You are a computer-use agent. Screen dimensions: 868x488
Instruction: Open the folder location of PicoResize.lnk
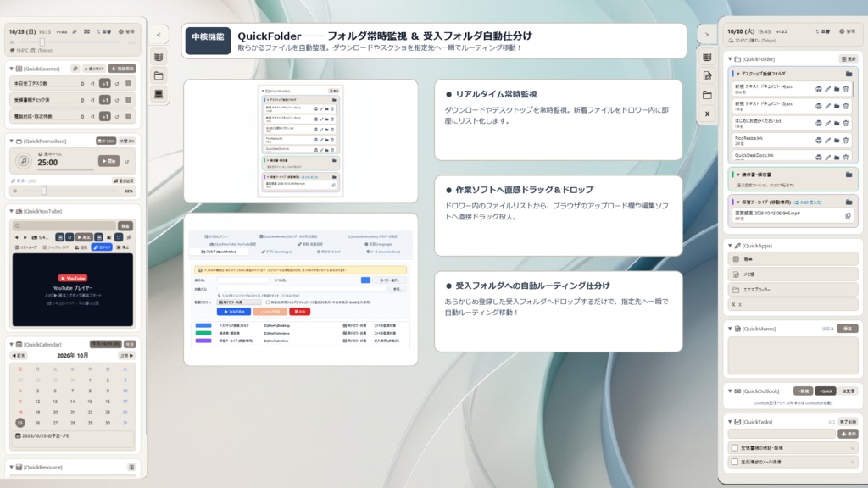coord(837,140)
